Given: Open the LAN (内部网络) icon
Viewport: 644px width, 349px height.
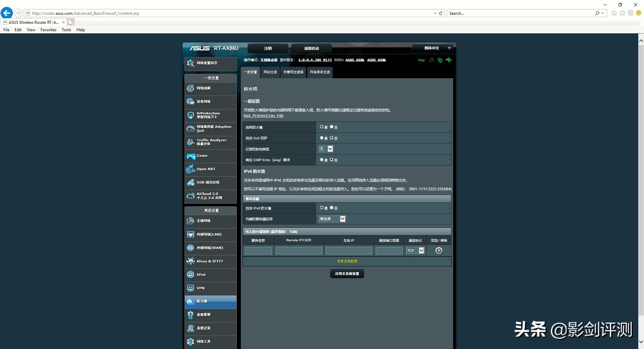Looking at the screenshot, I should (x=191, y=234).
